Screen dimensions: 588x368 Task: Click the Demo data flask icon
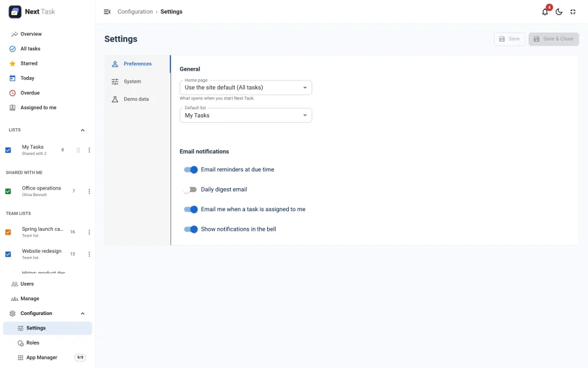(x=115, y=99)
